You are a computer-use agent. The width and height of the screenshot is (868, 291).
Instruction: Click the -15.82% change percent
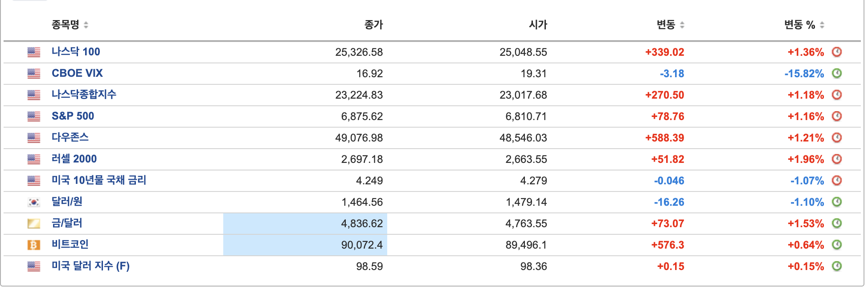point(804,74)
